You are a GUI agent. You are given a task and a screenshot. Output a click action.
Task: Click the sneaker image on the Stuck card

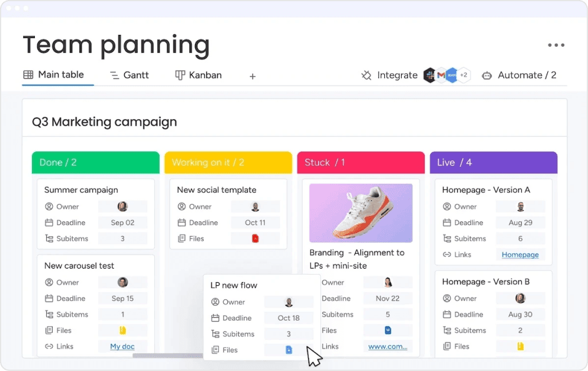tap(360, 212)
